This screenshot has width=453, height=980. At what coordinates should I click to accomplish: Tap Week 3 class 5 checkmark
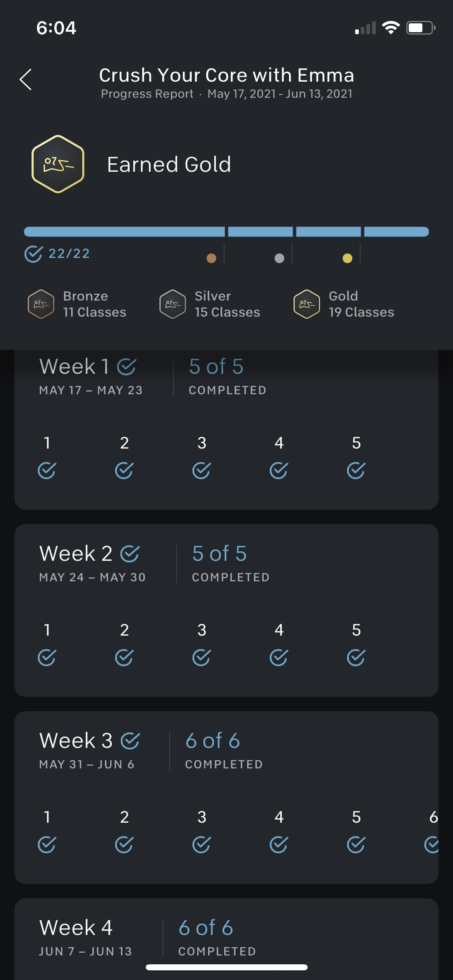pos(356,844)
